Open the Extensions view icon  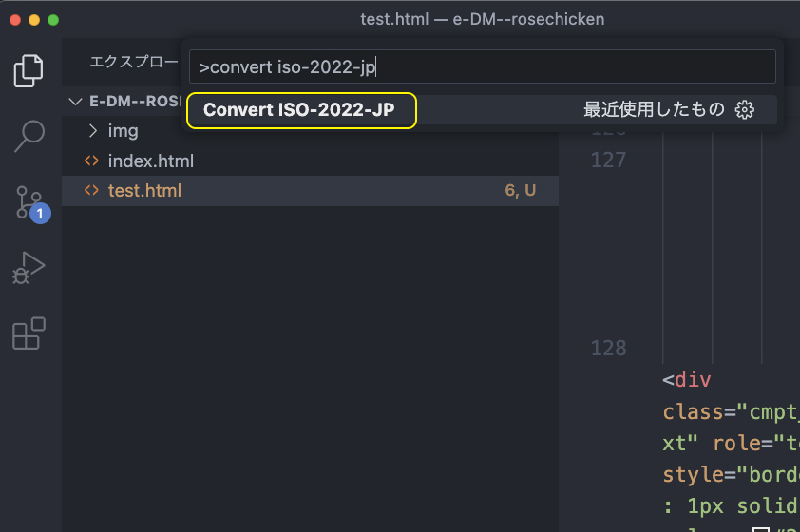click(29, 333)
